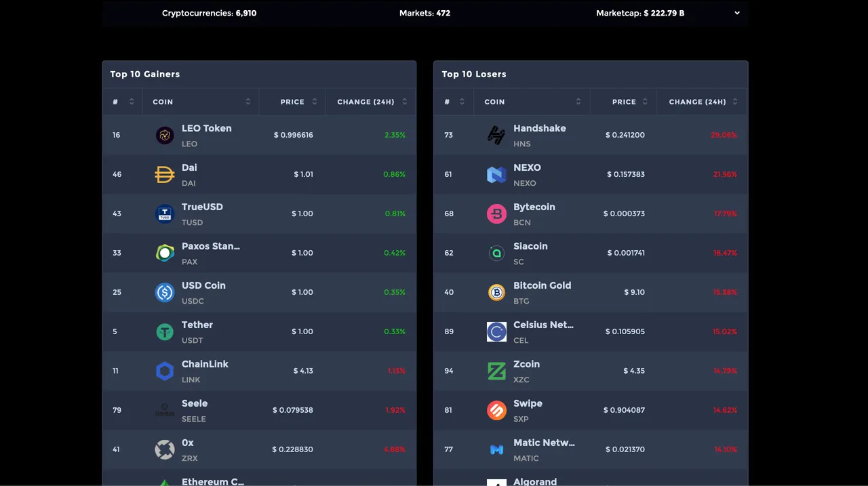Click the NEXO coin logo
868x486 pixels.
click(496, 174)
